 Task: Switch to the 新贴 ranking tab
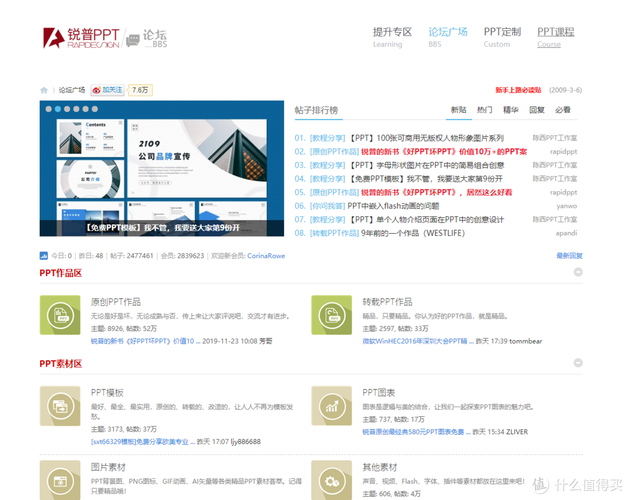coord(459,110)
